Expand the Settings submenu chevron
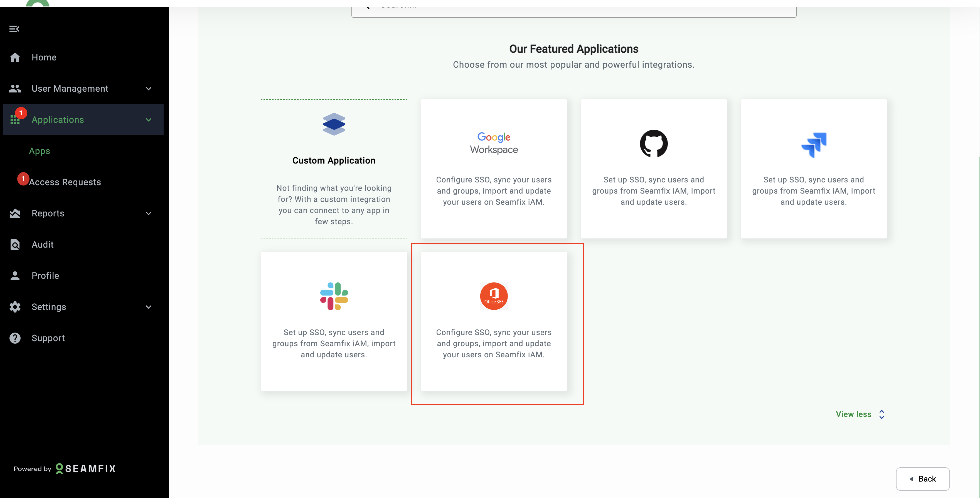Image resolution: width=980 pixels, height=498 pixels. click(148, 307)
